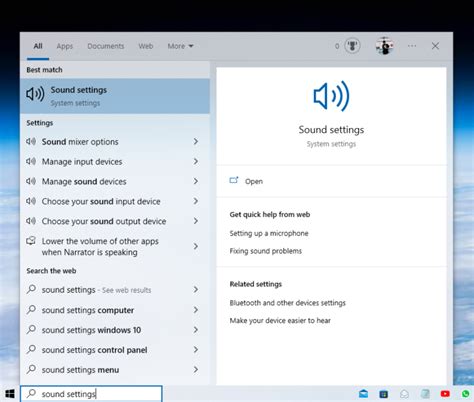The image size is (474, 402).
Task: Open Sound mixer options
Action: tap(115, 142)
